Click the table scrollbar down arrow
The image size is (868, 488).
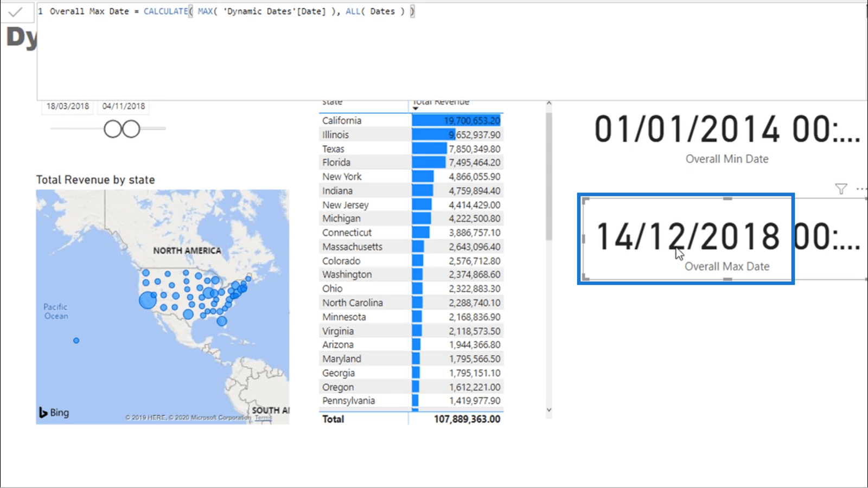(x=548, y=410)
